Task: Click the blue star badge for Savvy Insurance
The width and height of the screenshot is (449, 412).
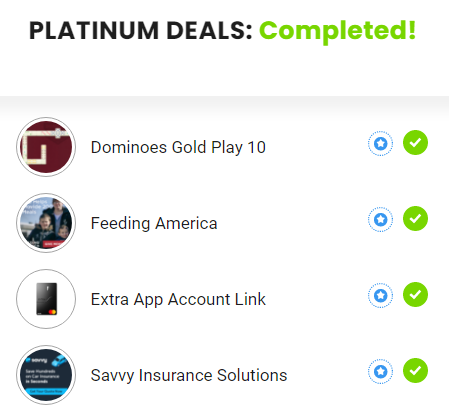Action: point(380,371)
